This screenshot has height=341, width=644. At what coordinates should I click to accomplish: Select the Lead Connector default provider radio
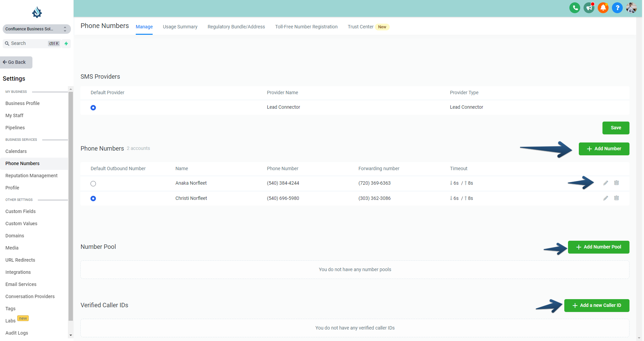tap(93, 108)
